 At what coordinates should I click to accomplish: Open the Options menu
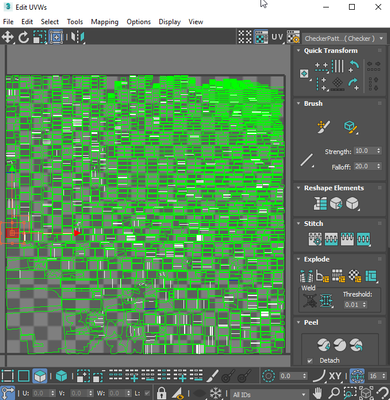[x=138, y=22]
